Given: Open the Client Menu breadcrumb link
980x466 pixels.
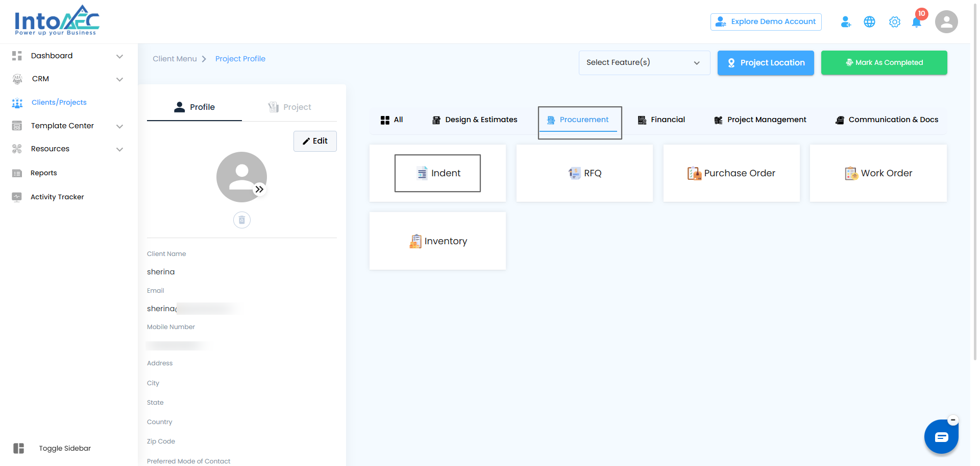Looking at the screenshot, I should (x=175, y=59).
